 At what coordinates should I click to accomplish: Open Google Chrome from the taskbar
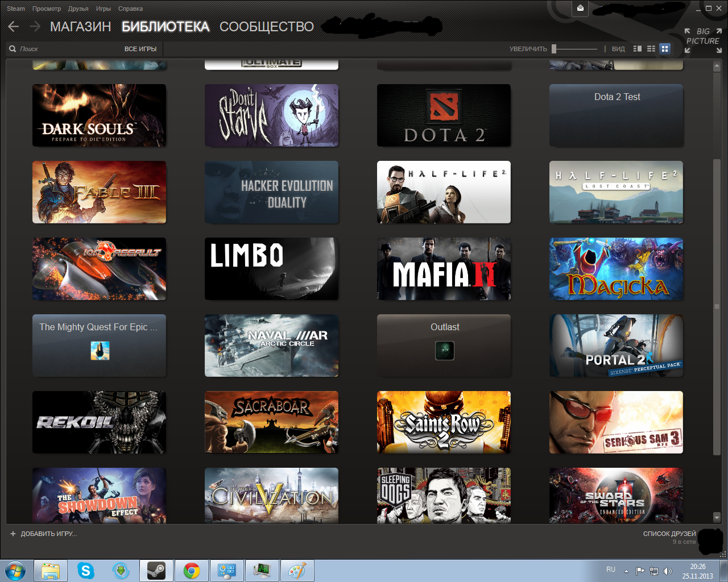click(x=192, y=571)
